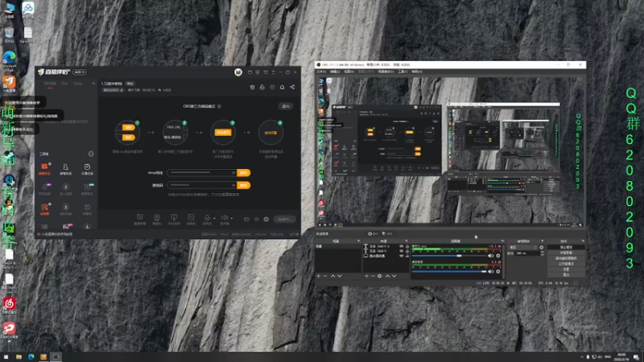Image resolution: width=644 pixels, height=362 pixels.
Task: Toggle reveal icon in the rtmp address field
Action: pos(233,173)
